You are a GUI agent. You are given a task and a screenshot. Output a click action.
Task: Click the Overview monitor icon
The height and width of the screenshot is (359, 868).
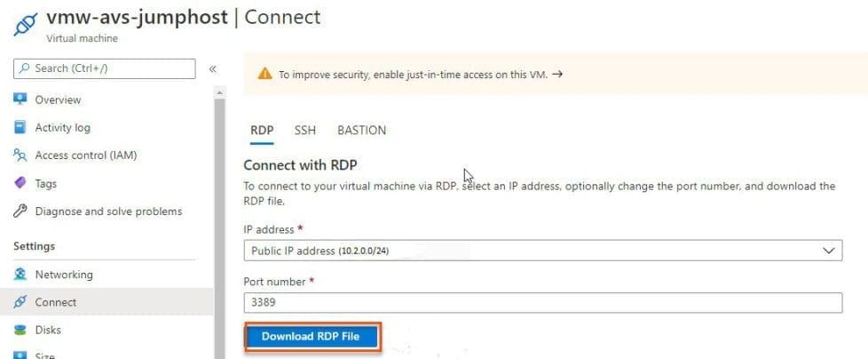[x=20, y=100]
